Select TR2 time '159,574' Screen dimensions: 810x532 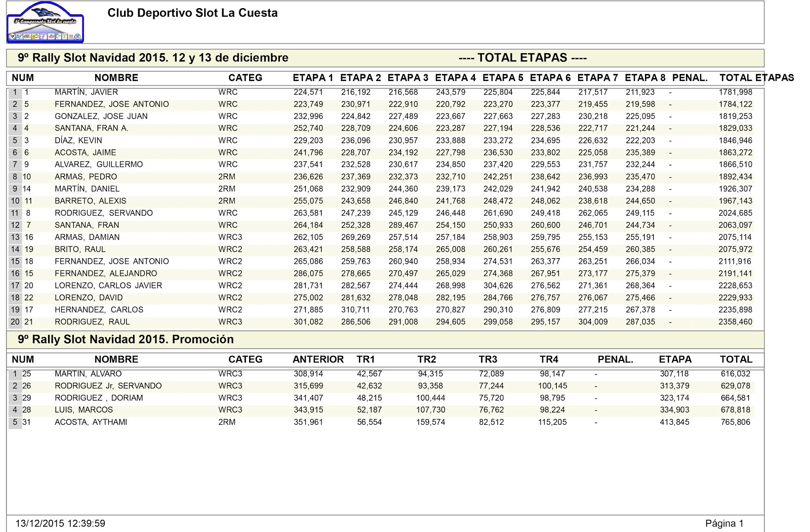point(431,422)
